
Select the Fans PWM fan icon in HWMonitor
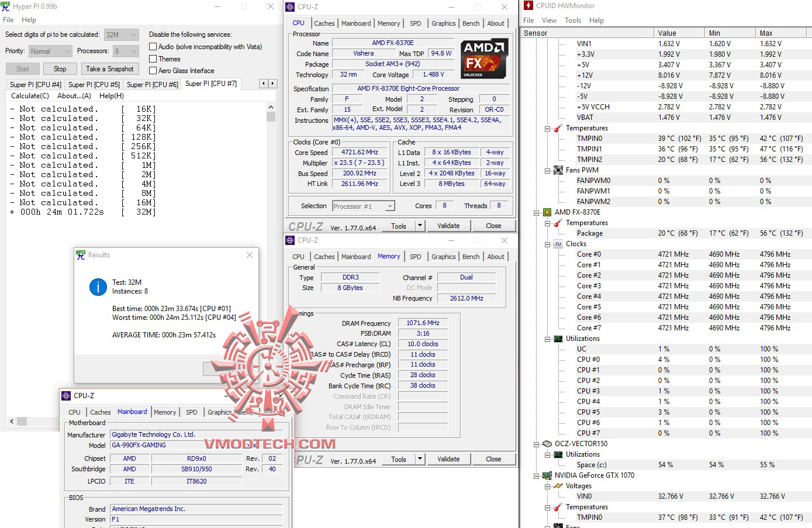click(558, 170)
